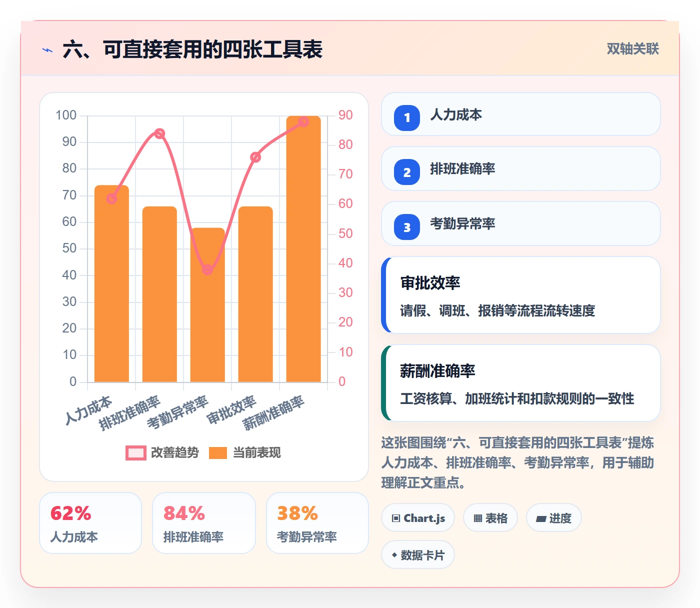The image size is (700, 608).
Task: Click the 表格 tag
Action: 490,518
